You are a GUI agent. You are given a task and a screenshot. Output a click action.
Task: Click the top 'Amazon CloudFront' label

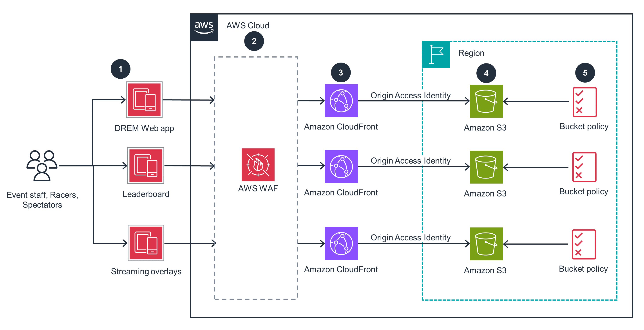(341, 127)
